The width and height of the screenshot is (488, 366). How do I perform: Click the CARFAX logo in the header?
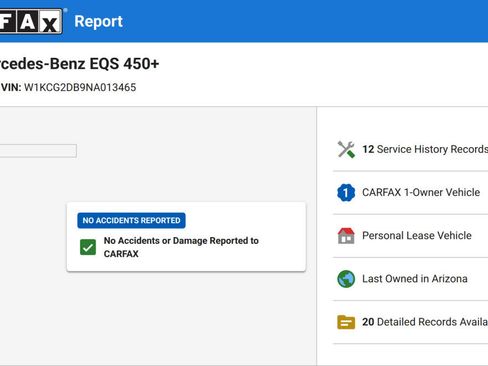pos(31,21)
